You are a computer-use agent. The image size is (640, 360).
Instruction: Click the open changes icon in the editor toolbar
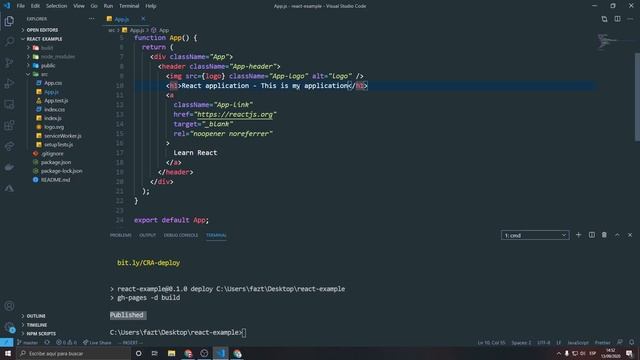tap(604, 19)
